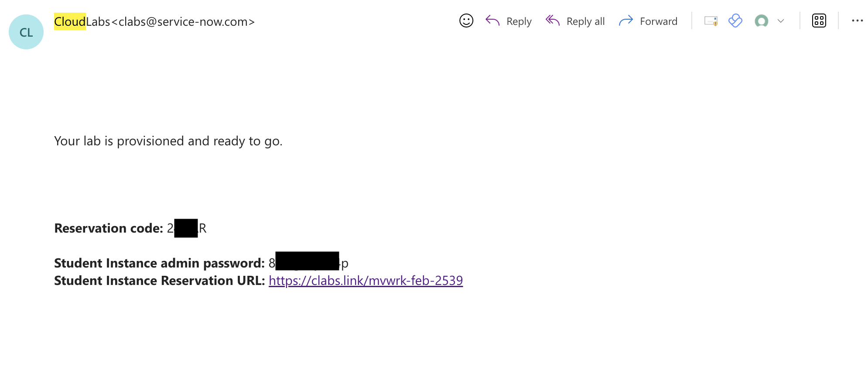Click the green circular add-in icon
This screenshot has width=868, height=391.
tap(762, 21)
